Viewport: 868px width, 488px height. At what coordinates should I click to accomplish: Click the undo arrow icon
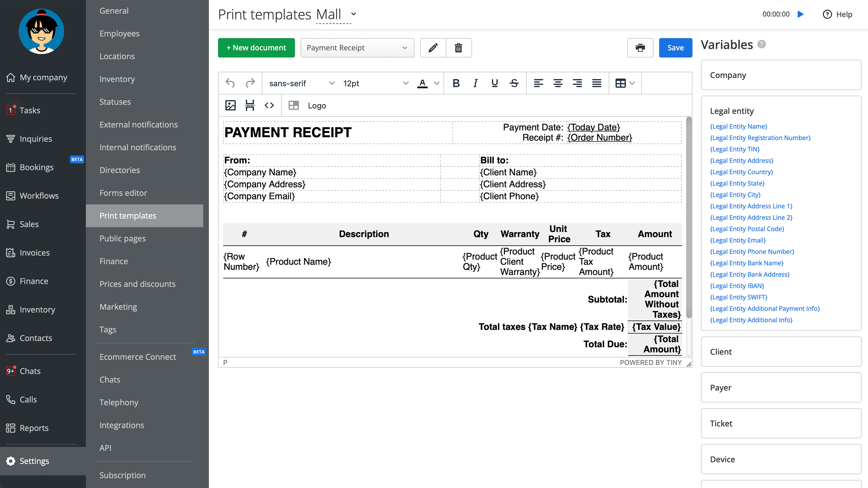tap(230, 83)
